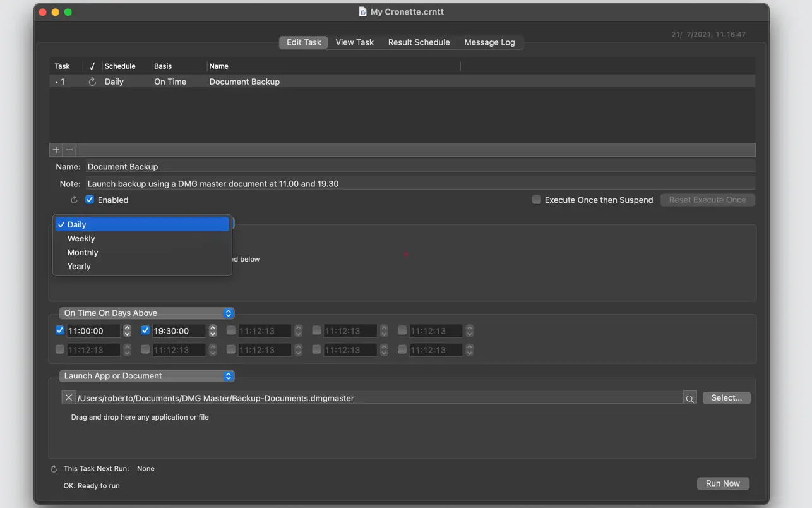The height and width of the screenshot is (508, 812).
Task: Choose Monthly in the schedule list
Action: coord(83,253)
